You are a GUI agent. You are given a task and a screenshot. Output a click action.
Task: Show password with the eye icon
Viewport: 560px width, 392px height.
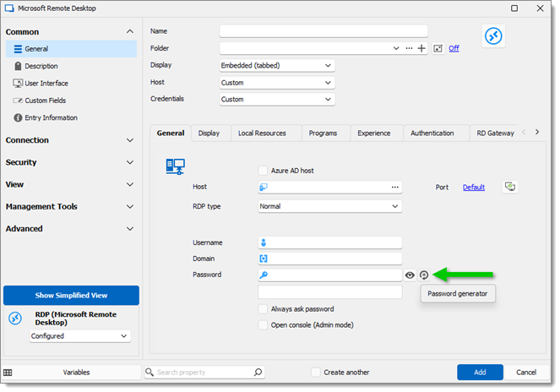[x=410, y=275]
